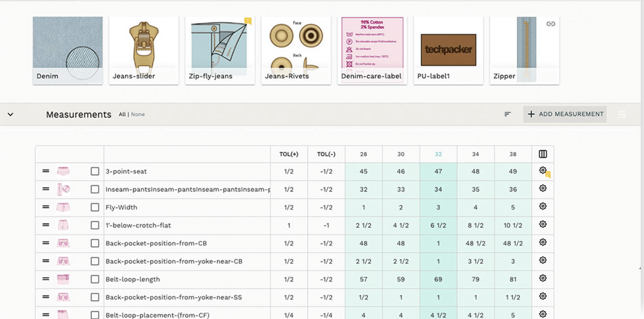Click the Belt-loop-length sketch thumbnail
The height and width of the screenshot is (319, 644).
[63, 279]
